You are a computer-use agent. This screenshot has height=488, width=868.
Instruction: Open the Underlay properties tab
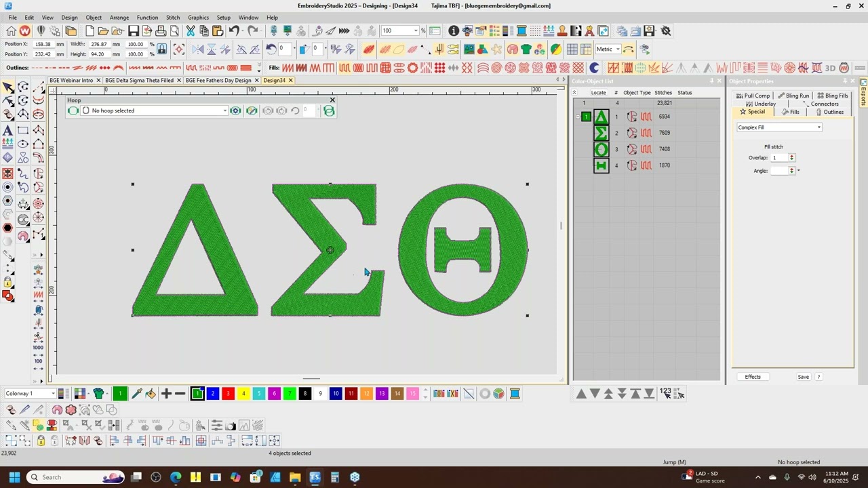pos(761,104)
